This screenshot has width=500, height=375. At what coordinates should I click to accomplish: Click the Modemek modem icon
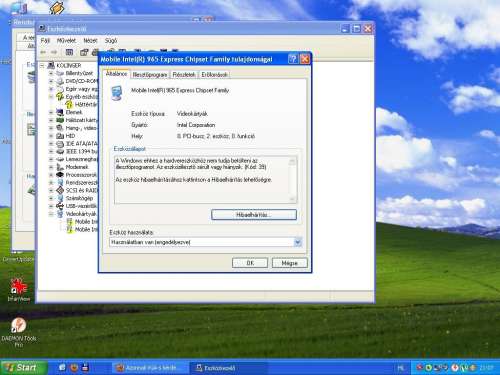[60, 167]
